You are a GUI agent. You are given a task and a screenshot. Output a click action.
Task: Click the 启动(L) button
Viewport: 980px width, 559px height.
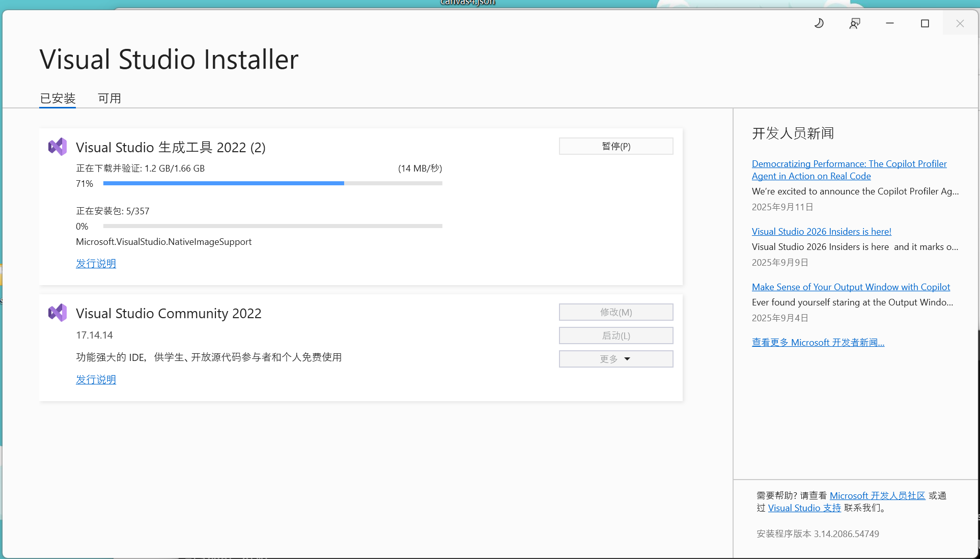click(615, 335)
